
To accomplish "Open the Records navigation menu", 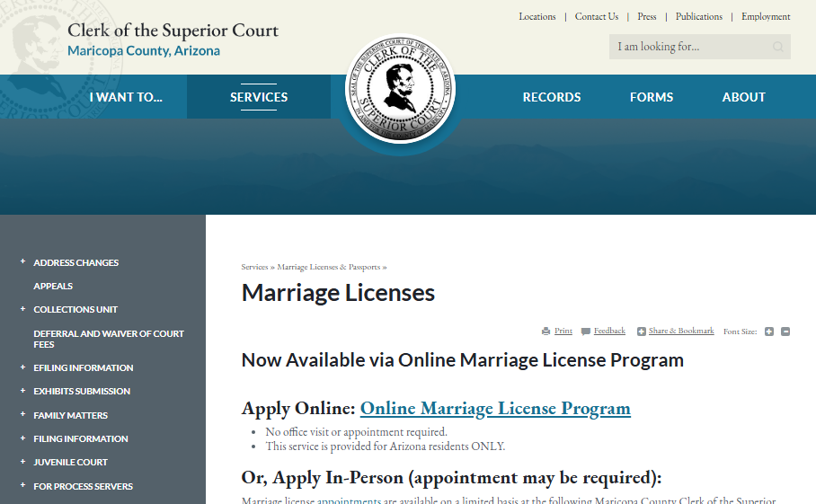I will pos(552,97).
